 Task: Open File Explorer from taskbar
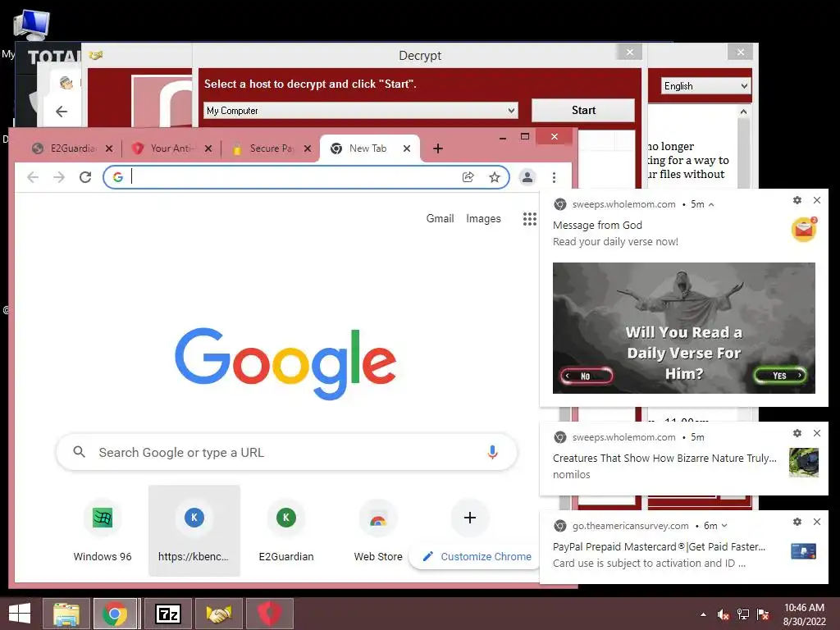66,614
